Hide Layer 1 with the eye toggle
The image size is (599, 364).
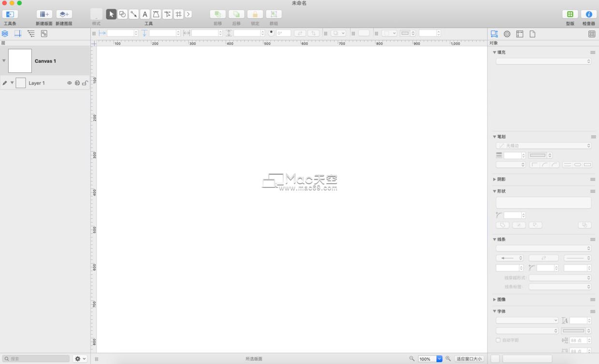[69, 83]
